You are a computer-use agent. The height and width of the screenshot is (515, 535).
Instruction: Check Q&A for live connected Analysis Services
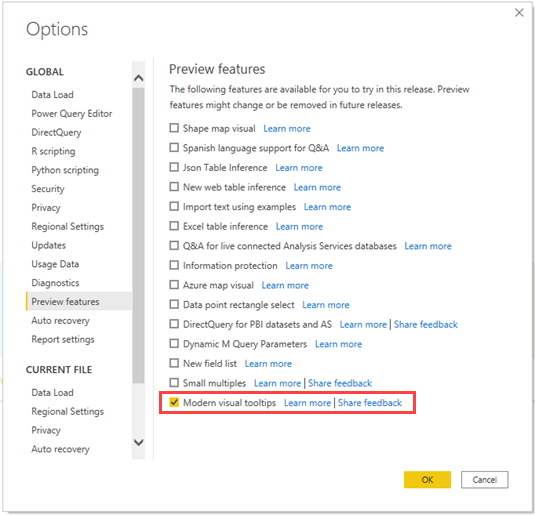pos(174,245)
